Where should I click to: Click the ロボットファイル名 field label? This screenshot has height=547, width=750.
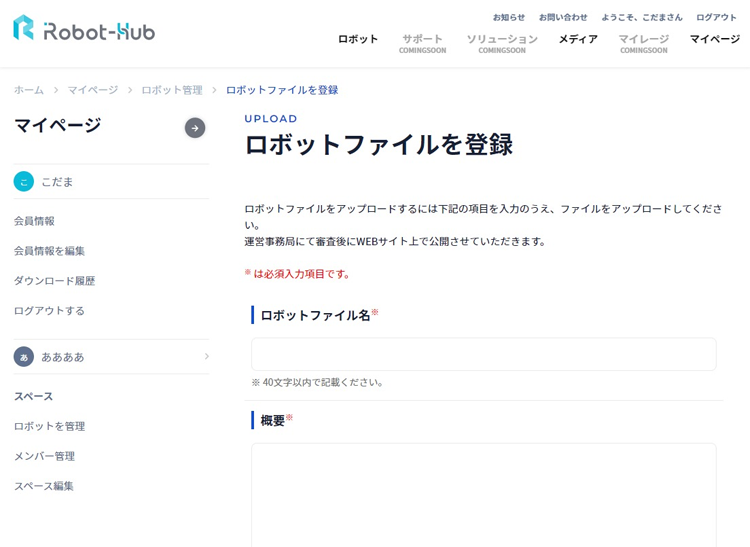[316, 316]
